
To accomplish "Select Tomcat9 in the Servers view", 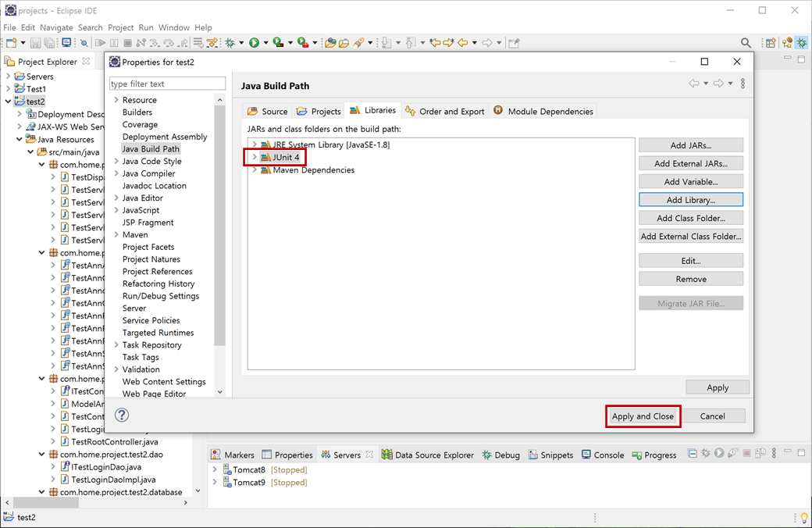I will point(248,483).
